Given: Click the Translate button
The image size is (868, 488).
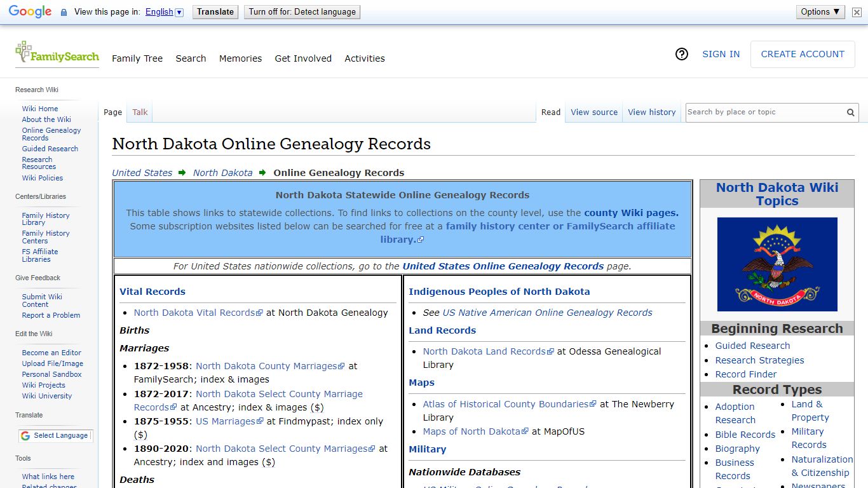Looking at the screenshot, I should click(215, 11).
